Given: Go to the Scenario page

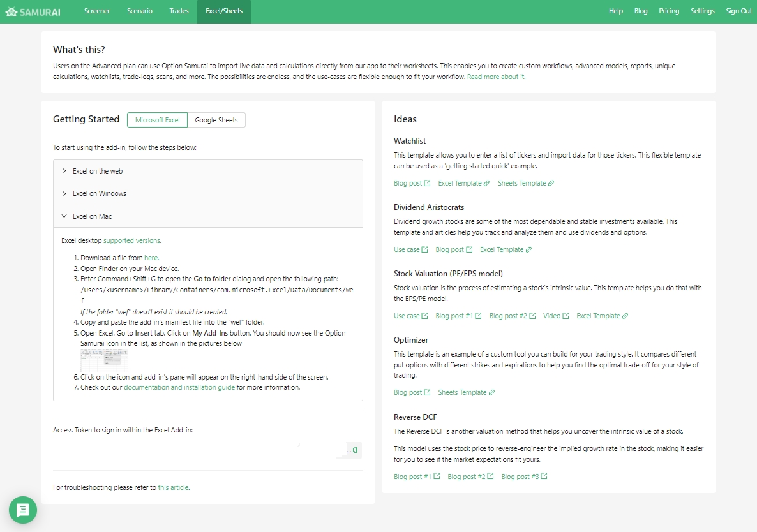Looking at the screenshot, I should click(x=140, y=11).
